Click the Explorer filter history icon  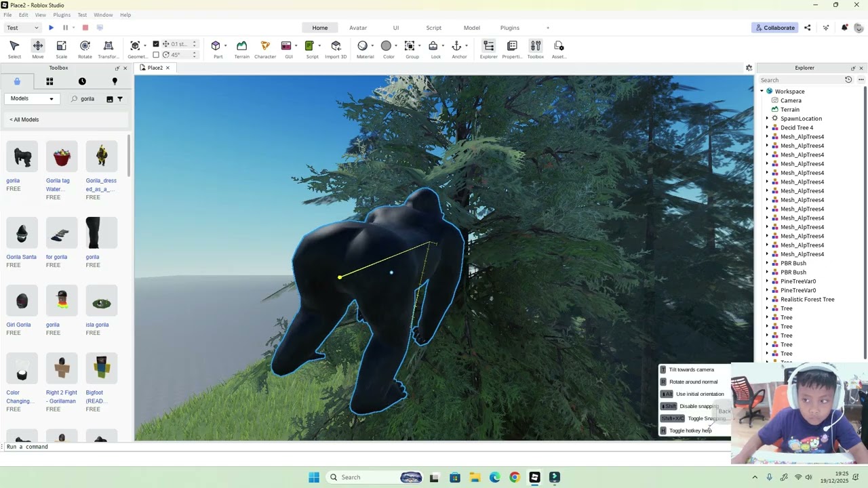(x=848, y=80)
